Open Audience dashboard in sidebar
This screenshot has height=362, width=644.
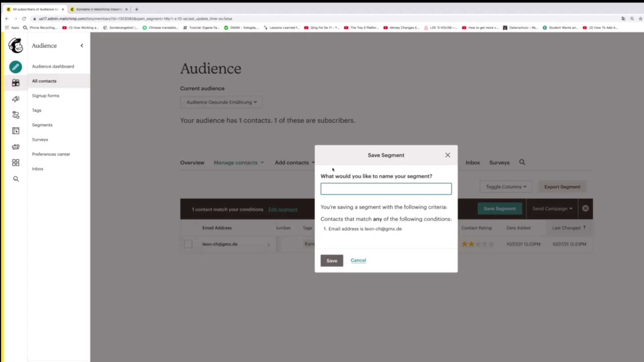(53, 66)
